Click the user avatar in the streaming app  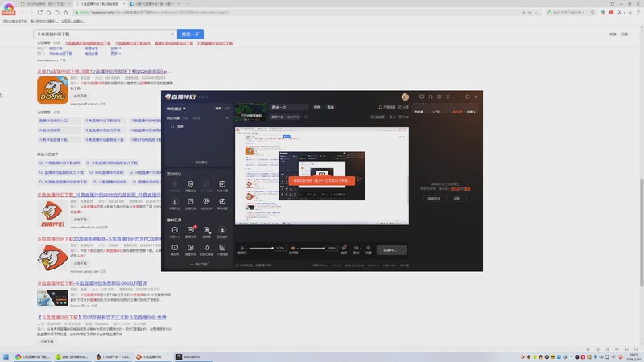(405, 97)
